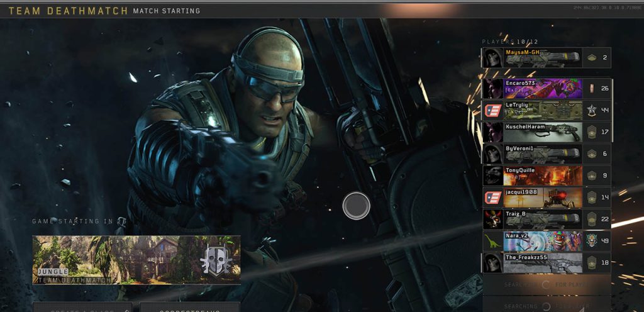This screenshot has height=312, width=644.
Task: Click level '9' beside TonyQuille
Action: [604, 175]
